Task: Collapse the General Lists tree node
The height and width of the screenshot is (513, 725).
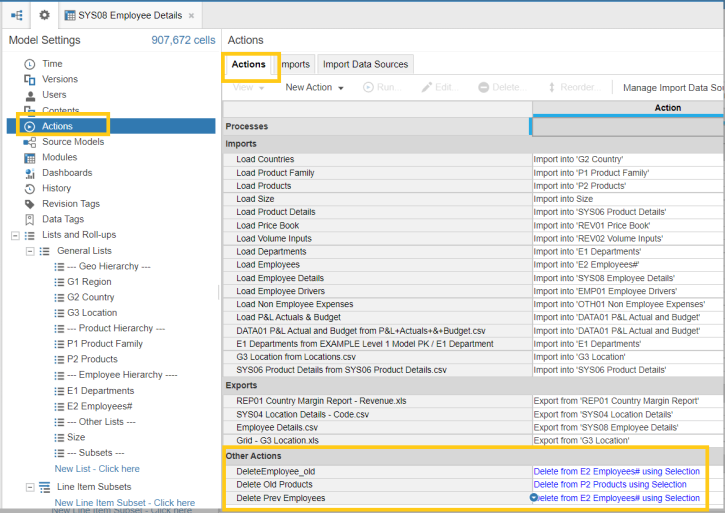Action: (30, 252)
